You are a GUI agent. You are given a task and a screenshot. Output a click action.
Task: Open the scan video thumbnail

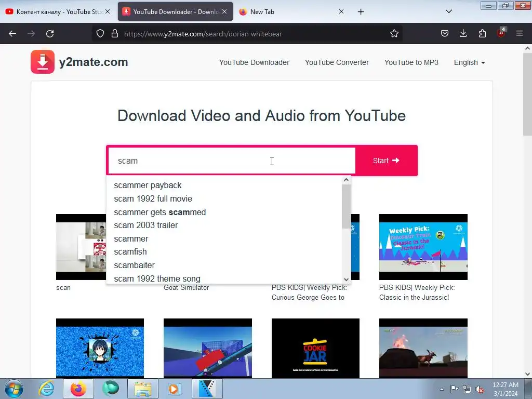[x=81, y=247]
